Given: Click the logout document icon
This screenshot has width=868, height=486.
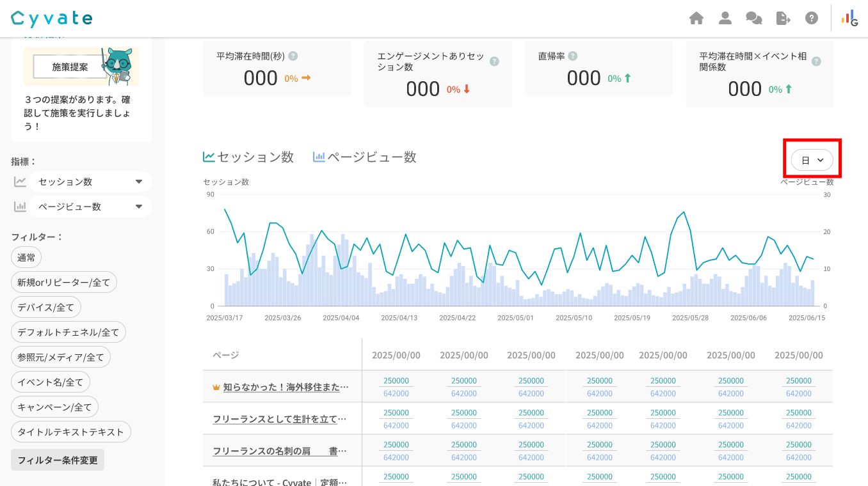Looking at the screenshot, I should point(783,18).
